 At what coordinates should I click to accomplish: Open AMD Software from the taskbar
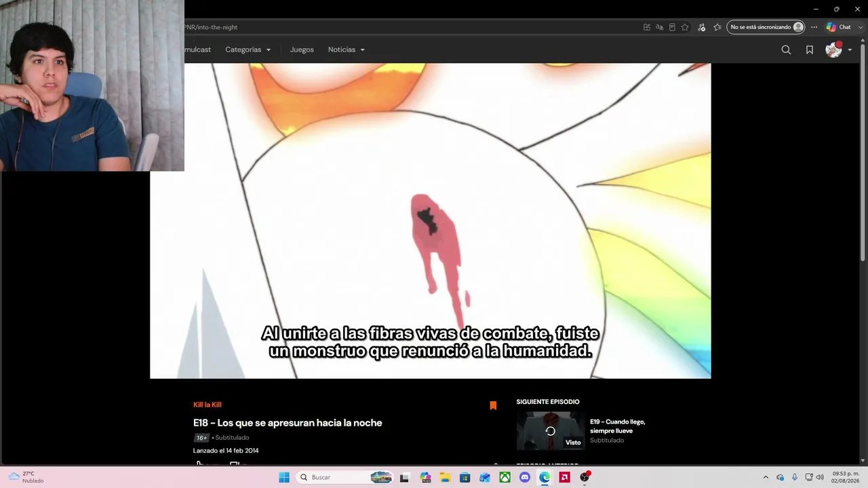point(564,477)
